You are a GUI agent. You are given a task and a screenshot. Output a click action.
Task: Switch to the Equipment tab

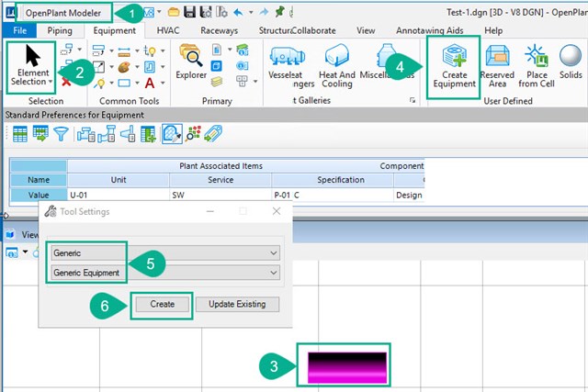click(x=114, y=30)
